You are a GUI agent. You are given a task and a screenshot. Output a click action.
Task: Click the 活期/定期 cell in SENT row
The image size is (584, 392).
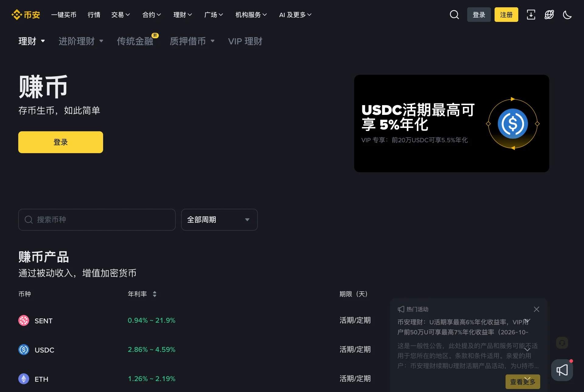355,320
